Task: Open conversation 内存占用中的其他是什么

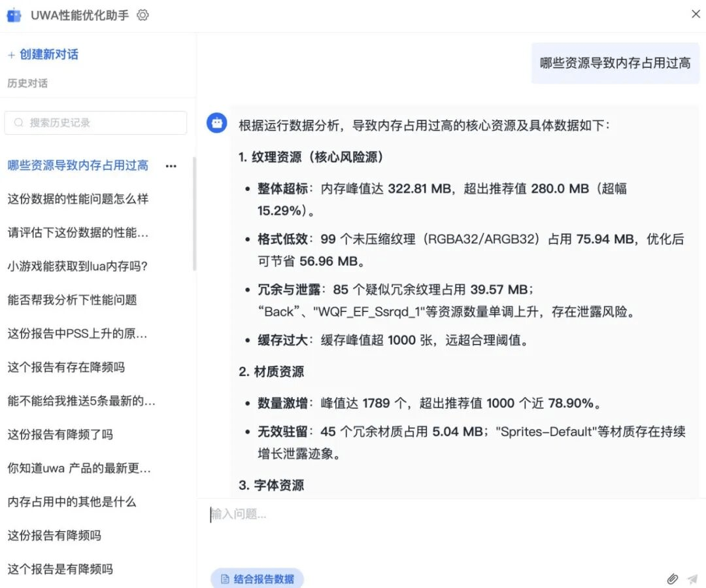Action: tap(72, 502)
